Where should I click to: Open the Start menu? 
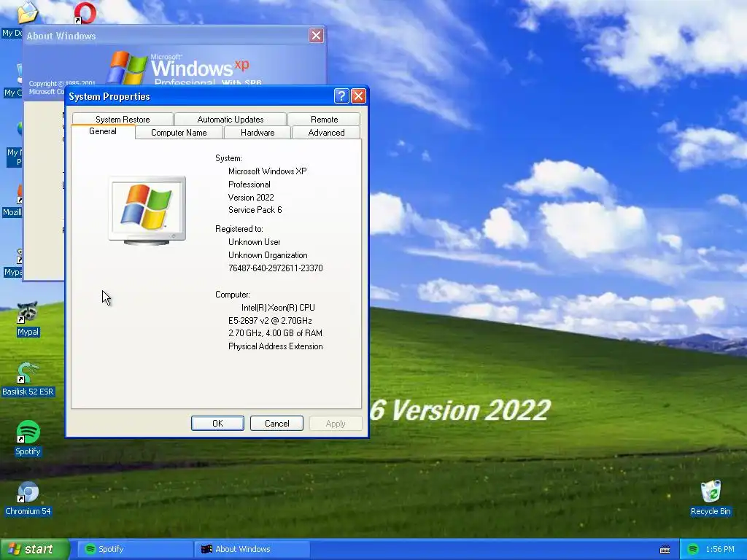[34, 549]
